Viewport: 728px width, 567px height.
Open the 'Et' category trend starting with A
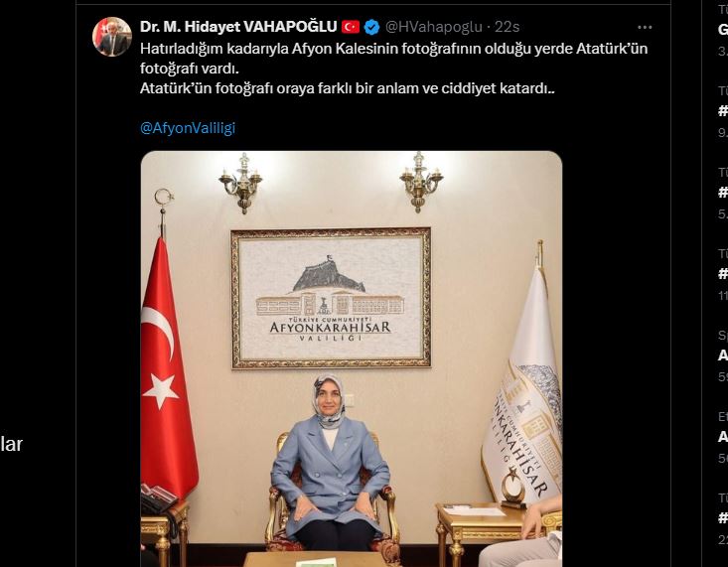click(723, 437)
